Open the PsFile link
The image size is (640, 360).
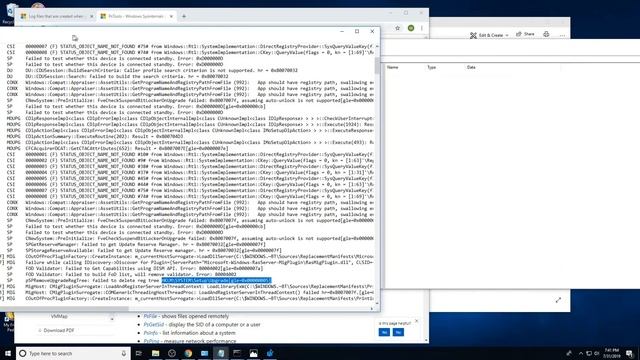tap(150, 316)
